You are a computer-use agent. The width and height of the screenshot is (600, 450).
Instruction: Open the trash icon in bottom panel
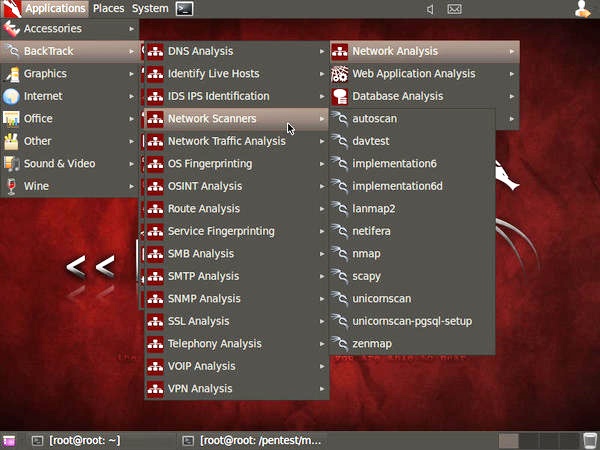(590, 441)
